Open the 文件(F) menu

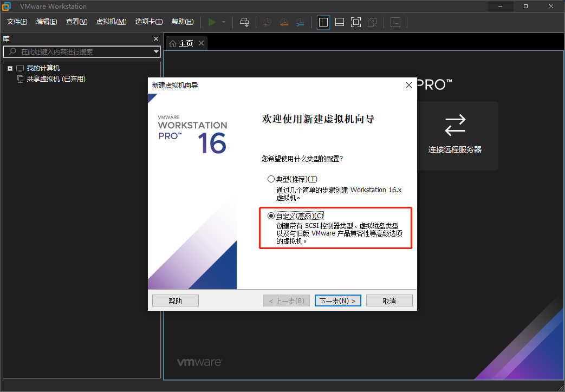coord(17,22)
